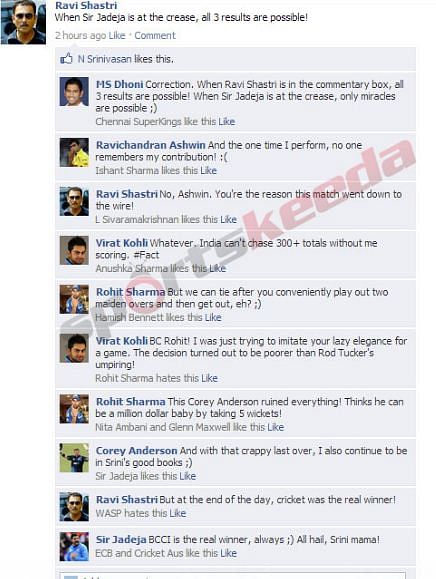The image size is (436, 579).
Task: Like the original Ravi Shastri post
Action: 117,35
